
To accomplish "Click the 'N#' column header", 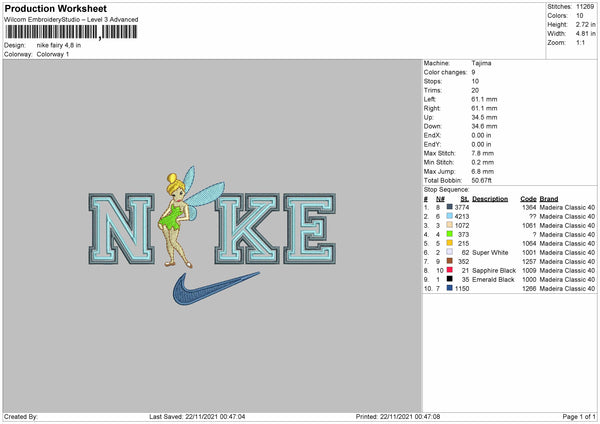I will coord(440,199).
